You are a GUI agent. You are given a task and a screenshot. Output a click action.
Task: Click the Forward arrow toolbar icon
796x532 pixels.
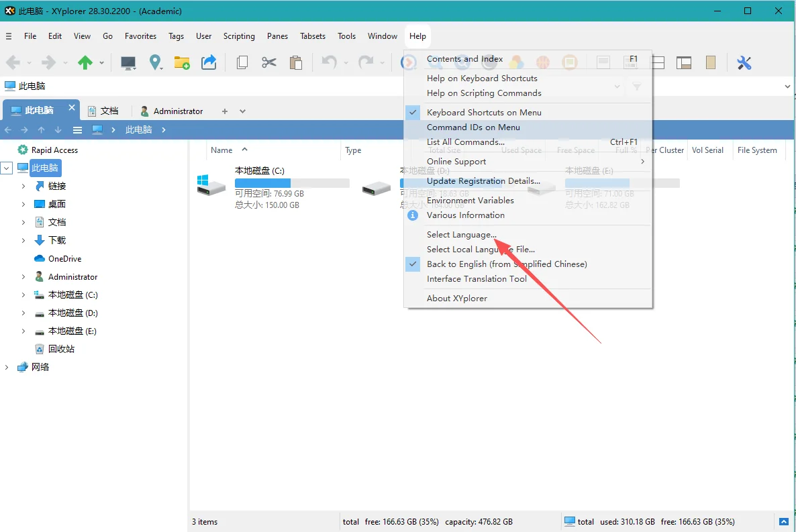[49, 62]
